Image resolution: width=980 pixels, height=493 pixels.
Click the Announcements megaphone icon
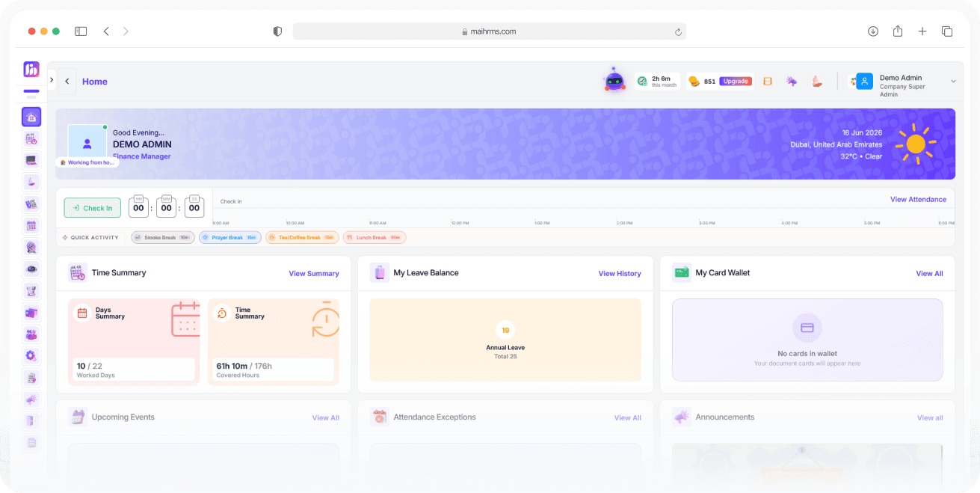tap(682, 417)
